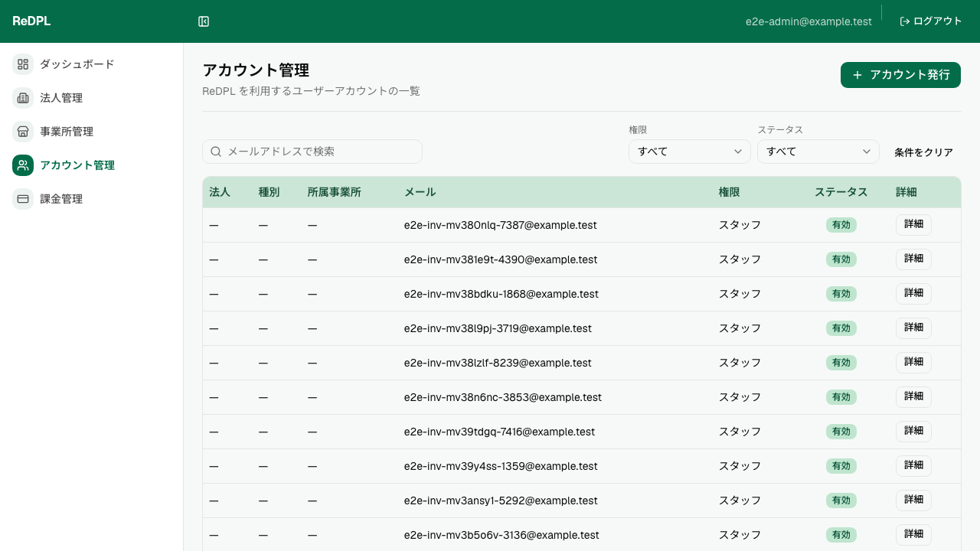Viewport: 980px width, 551px height.
Task: Click the 事業所管理 store icon
Action: 23,132
